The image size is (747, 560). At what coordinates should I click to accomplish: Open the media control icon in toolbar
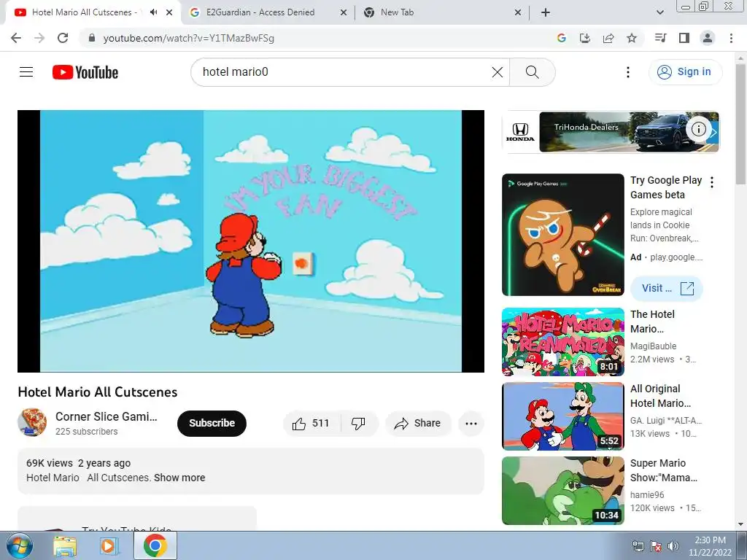(x=660, y=38)
